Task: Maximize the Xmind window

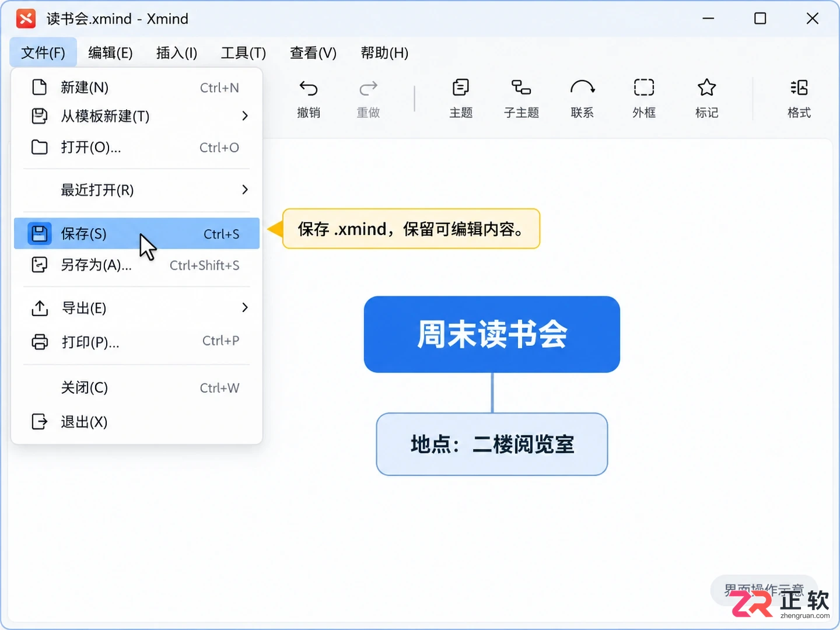Action: click(x=760, y=19)
